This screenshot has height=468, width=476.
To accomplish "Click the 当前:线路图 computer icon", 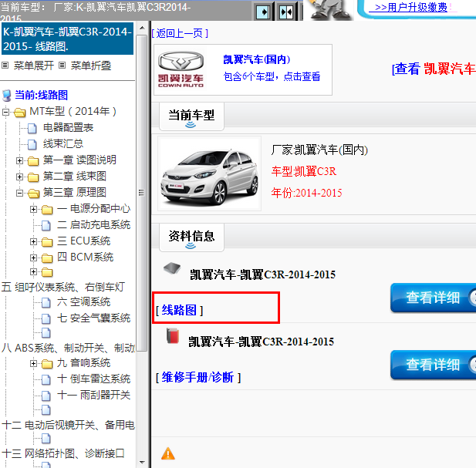I will point(7,96).
